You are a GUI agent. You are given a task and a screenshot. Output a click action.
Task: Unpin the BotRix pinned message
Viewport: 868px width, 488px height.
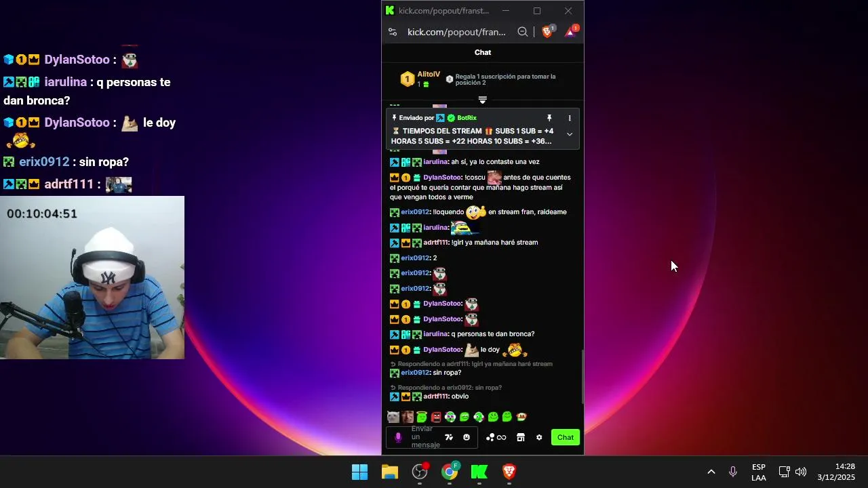[x=549, y=118]
